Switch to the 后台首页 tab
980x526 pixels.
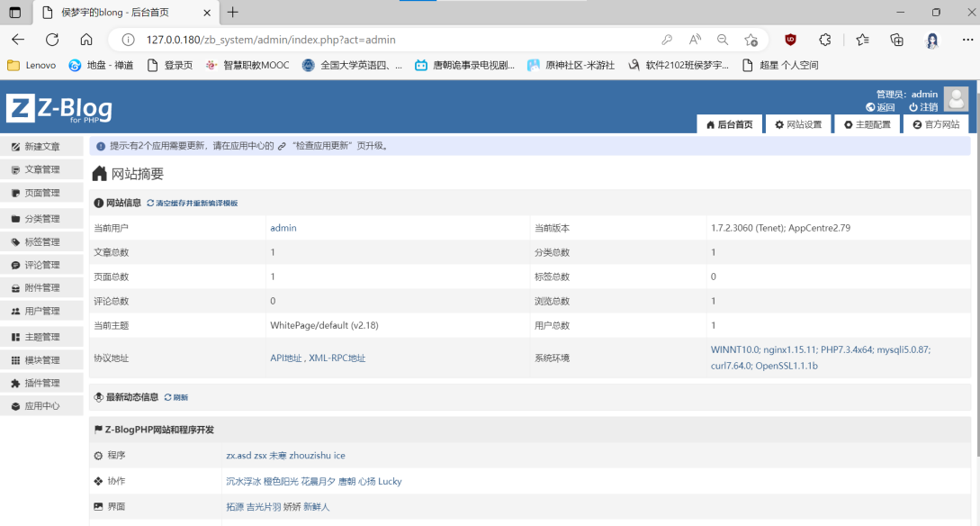[729, 124]
